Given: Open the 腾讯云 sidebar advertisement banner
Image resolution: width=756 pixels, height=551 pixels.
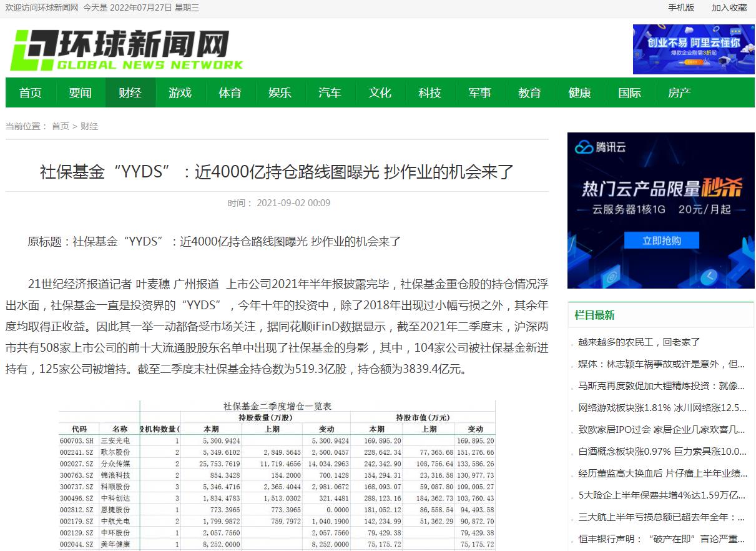Looking at the screenshot, I should 660,211.
